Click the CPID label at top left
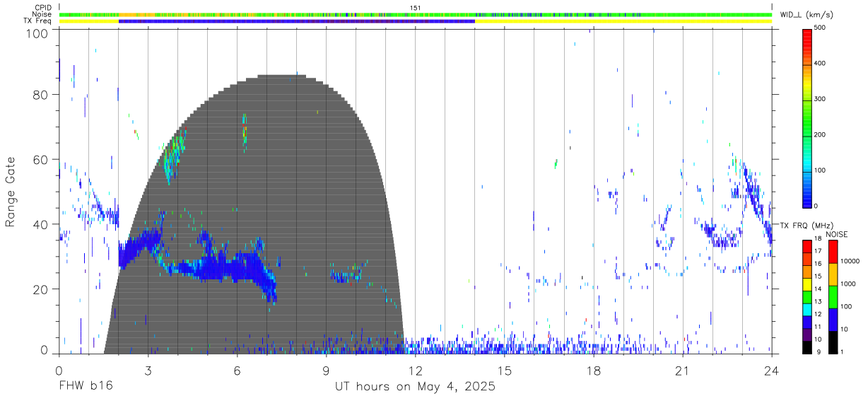 (x=42, y=8)
